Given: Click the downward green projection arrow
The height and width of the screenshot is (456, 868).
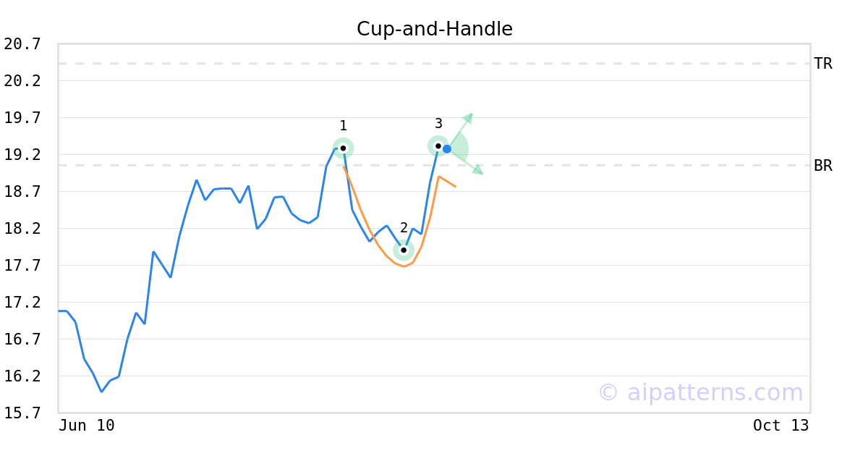Looking at the screenshot, I should [x=467, y=162].
